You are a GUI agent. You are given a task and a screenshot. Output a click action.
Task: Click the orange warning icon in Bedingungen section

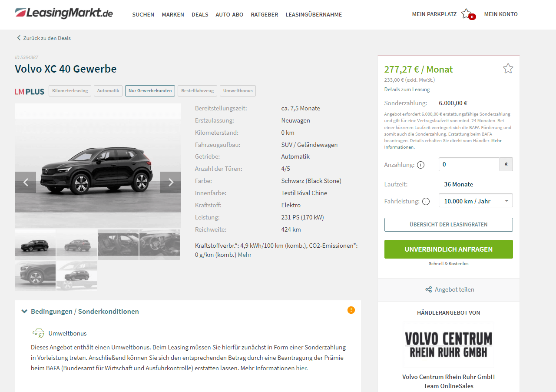pos(351,310)
